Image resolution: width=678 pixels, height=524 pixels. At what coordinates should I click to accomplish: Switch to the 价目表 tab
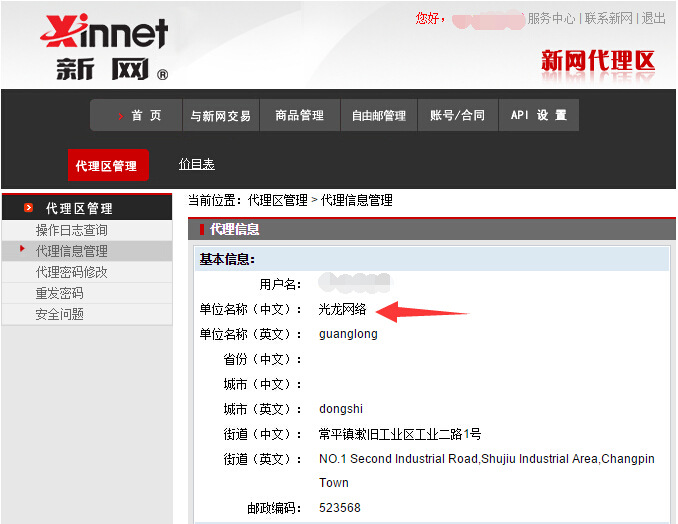tap(196, 164)
